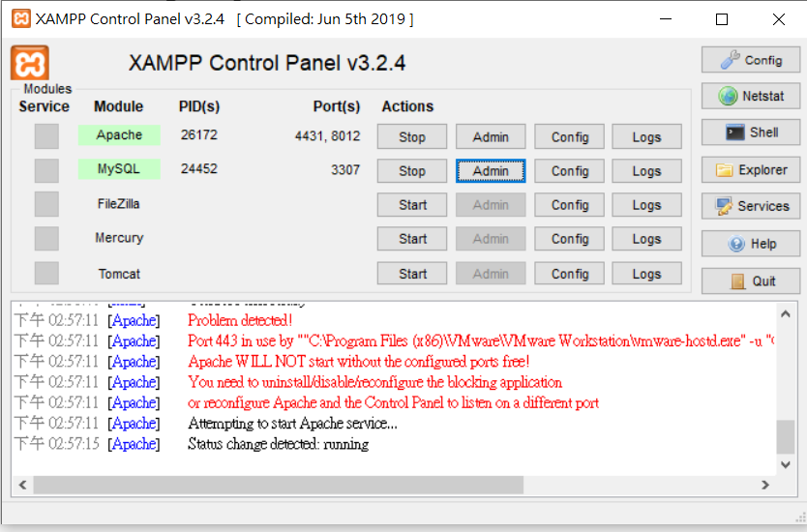This screenshot has width=807, height=532.
Task: Open Tomcat Logs menu
Action: pos(647,273)
